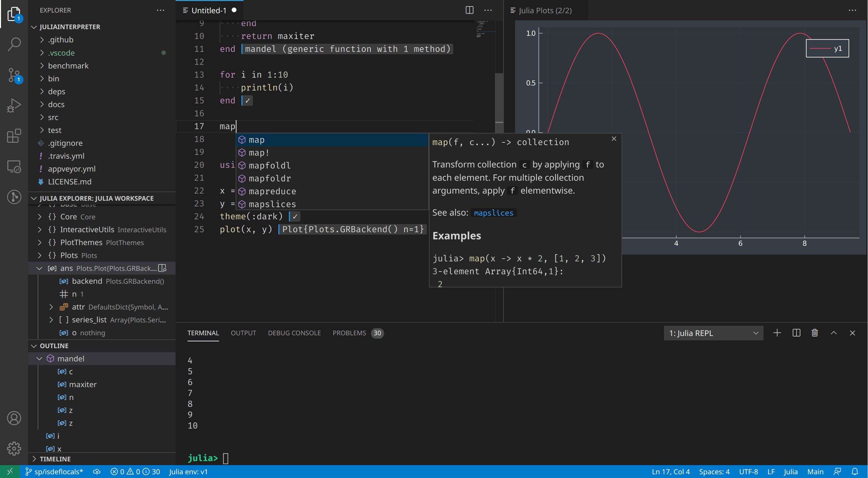Toggle the checkmark on line 15 end statement

coord(247,100)
